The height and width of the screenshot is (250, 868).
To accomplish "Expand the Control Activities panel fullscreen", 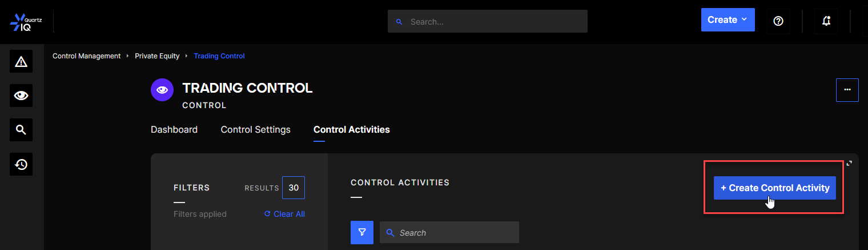I will [x=849, y=163].
